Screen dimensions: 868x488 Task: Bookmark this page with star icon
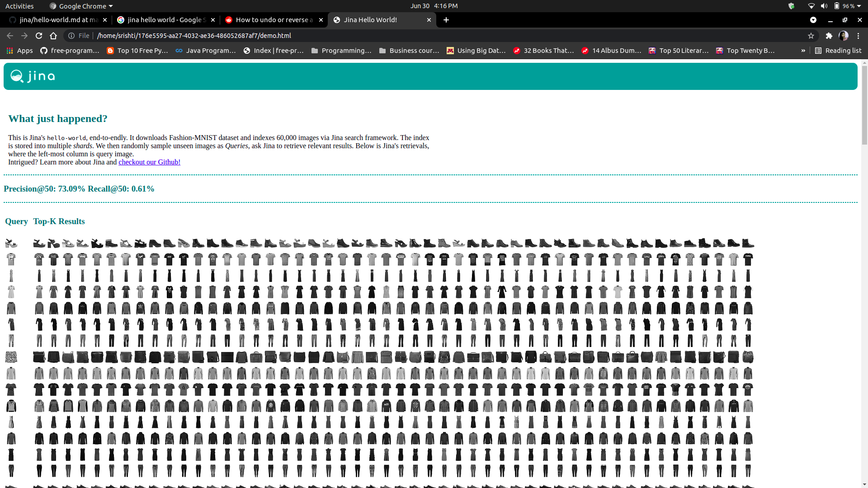pyautogui.click(x=811, y=36)
